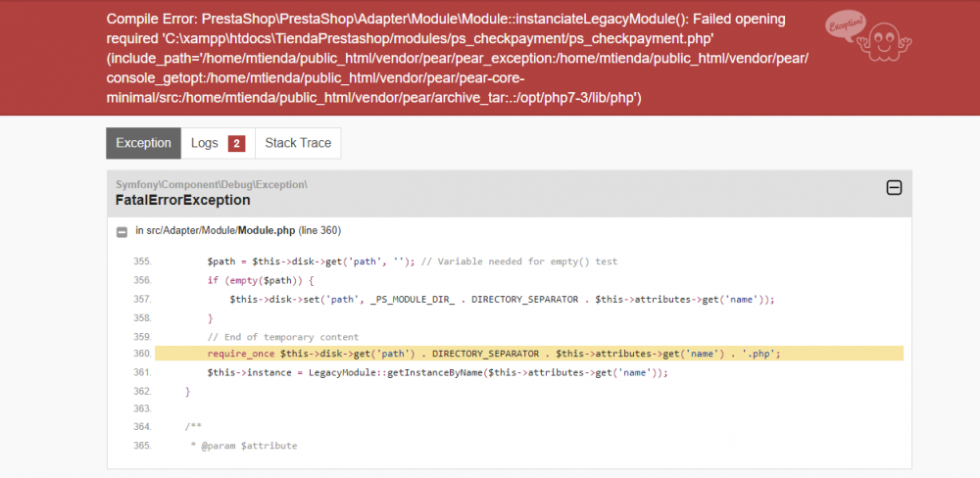
Task: Click the comment End of temporary content
Action: pyautogui.click(x=283, y=336)
